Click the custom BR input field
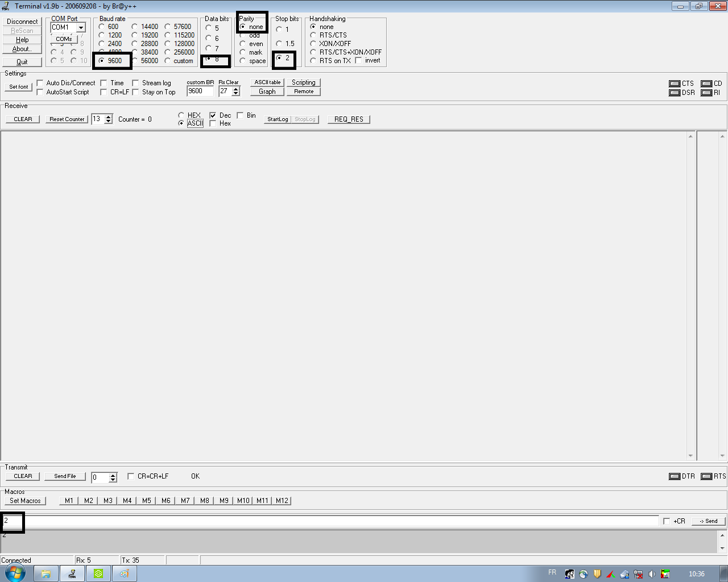728x582 pixels. point(200,91)
